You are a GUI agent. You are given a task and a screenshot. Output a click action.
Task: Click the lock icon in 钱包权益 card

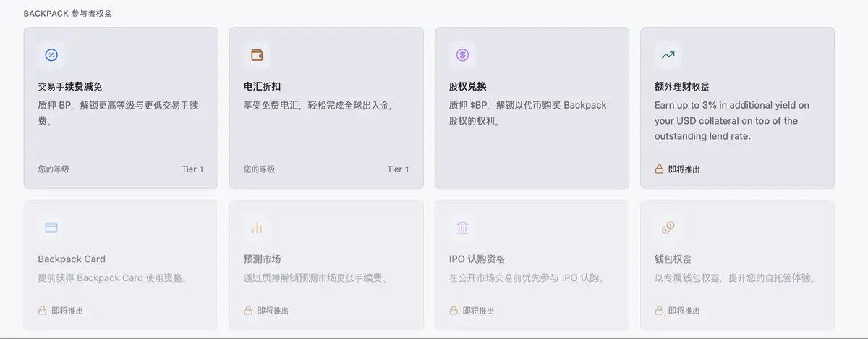[x=659, y=310]
